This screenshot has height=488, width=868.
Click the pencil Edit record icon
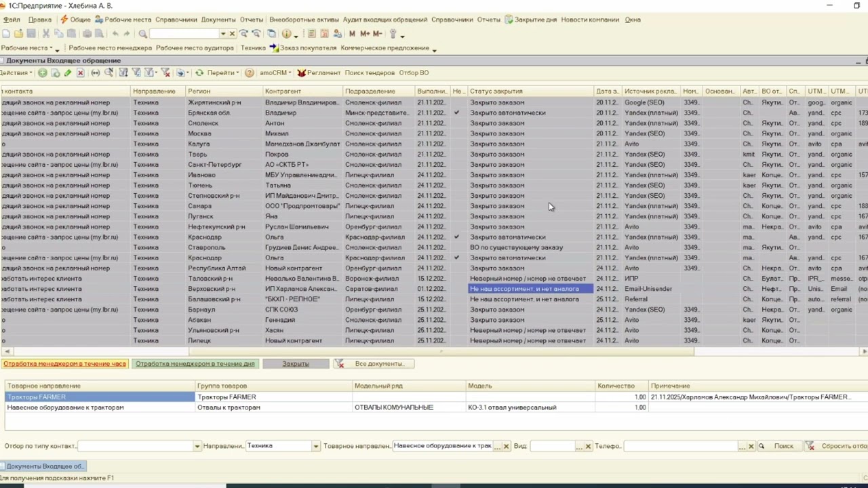[68, 73]
